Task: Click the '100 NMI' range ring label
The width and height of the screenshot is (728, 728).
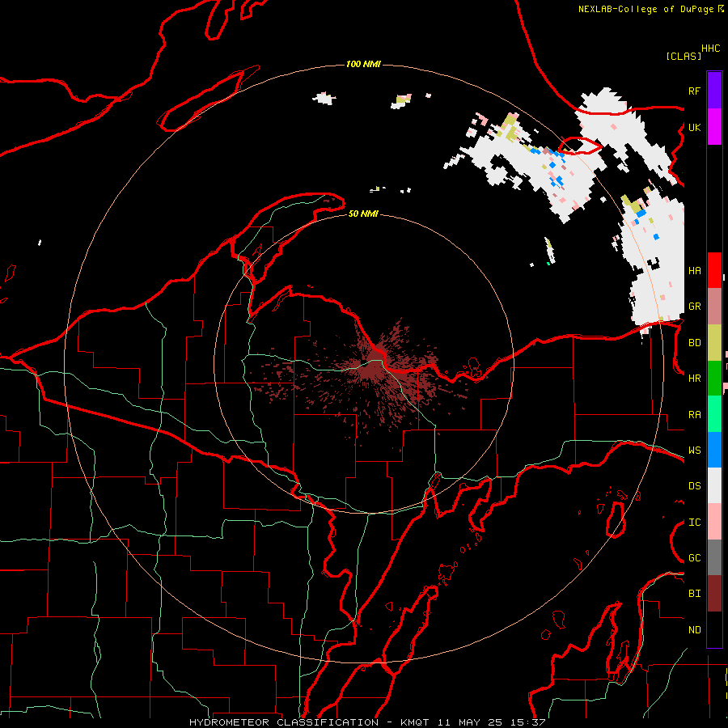Action: point(363,64)
